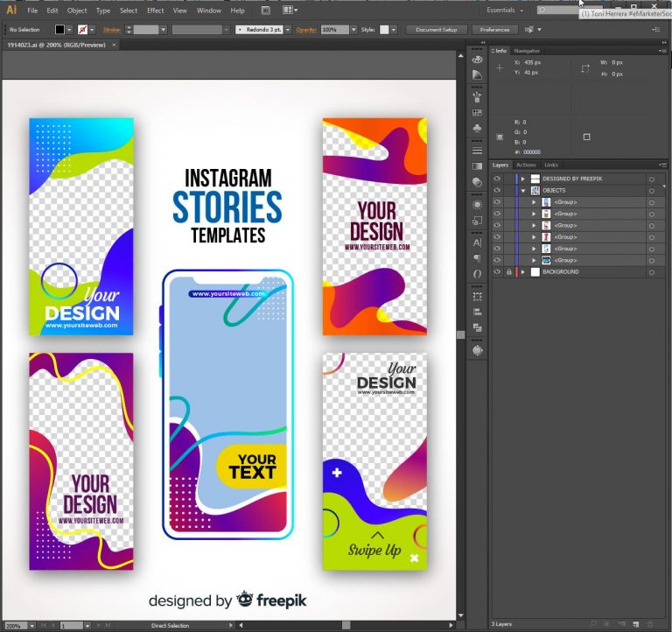
Task: Open the Effect menu
Action: 155,11
